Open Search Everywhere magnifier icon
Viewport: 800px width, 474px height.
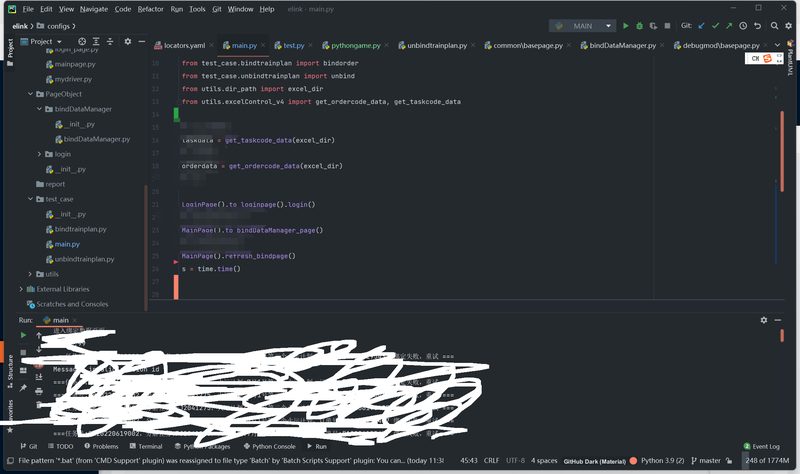774,26
